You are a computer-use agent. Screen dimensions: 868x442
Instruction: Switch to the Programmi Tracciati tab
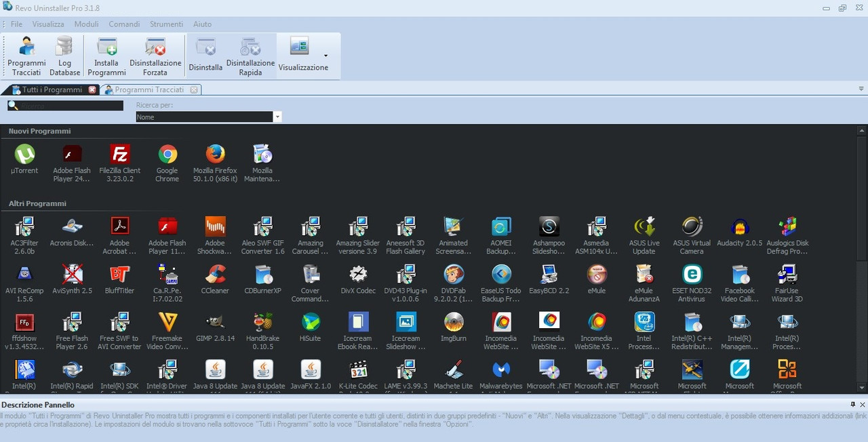149,89
